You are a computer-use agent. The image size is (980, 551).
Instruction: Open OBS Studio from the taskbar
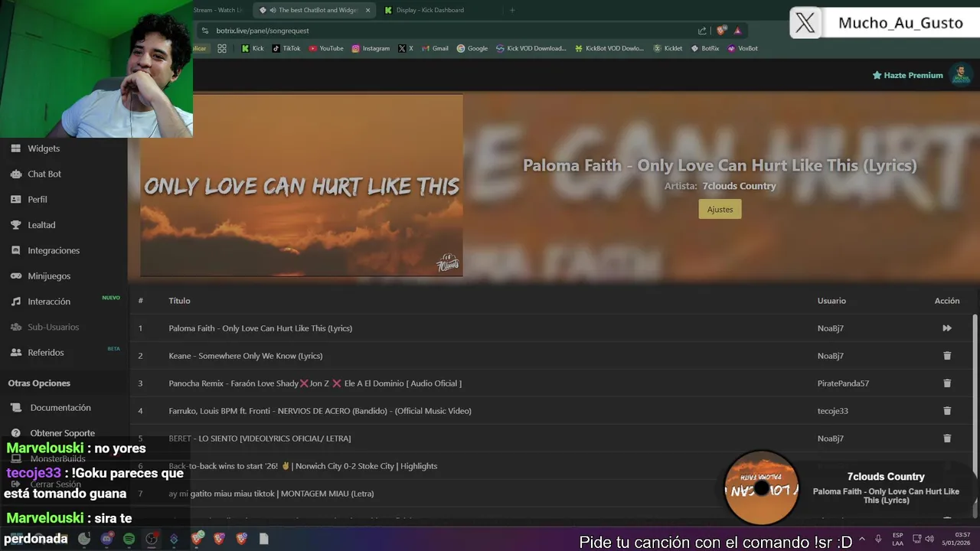tap(152, 539)
